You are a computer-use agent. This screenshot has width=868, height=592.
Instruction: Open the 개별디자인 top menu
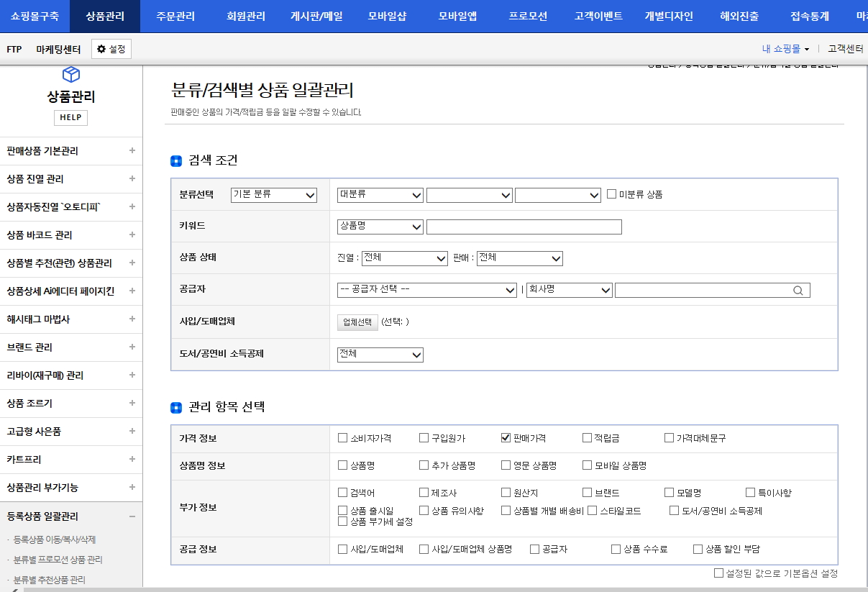pyautogui.click(x=669, y=16)
